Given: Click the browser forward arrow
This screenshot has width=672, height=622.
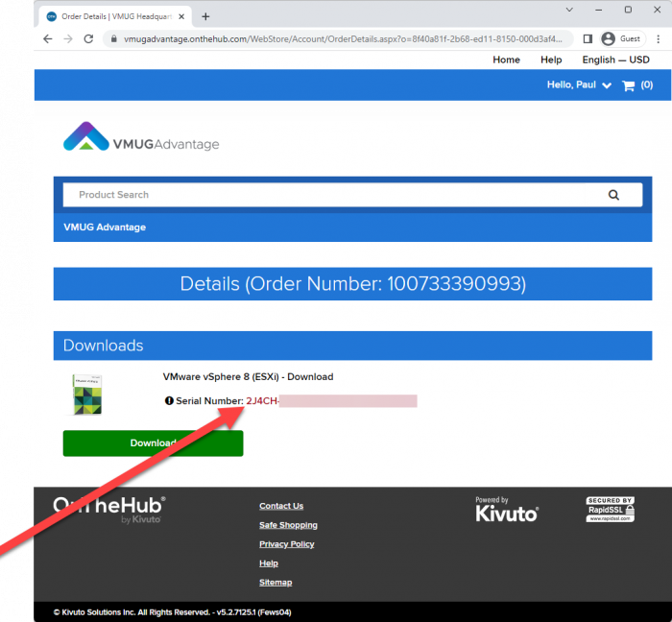Looking at the screenshot, I should 68,39.
